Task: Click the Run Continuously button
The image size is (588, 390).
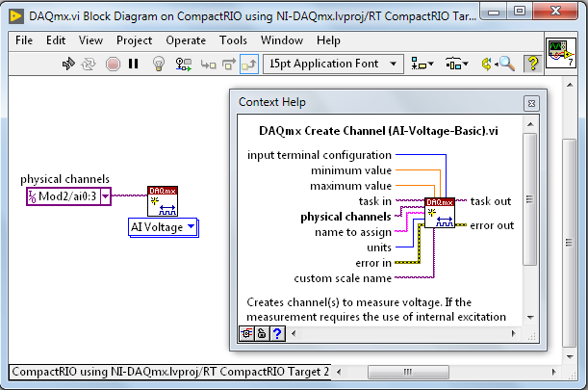Action: click(89, 64)
